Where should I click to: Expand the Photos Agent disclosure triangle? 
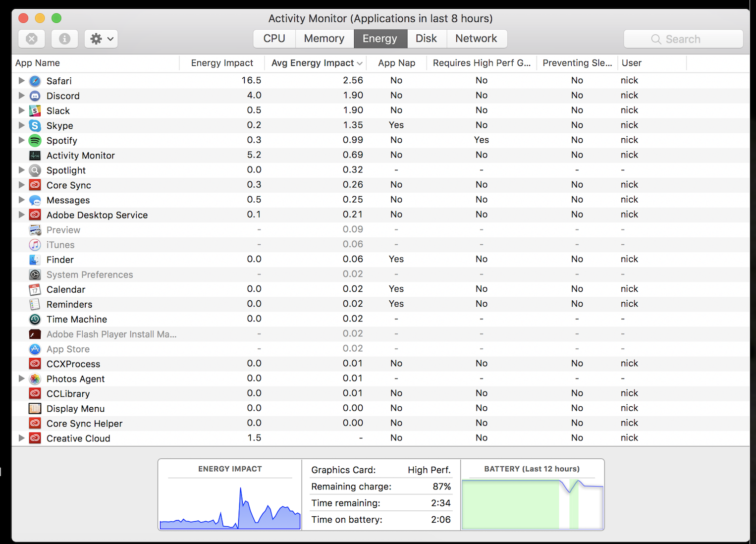click(x=21, y=379)
